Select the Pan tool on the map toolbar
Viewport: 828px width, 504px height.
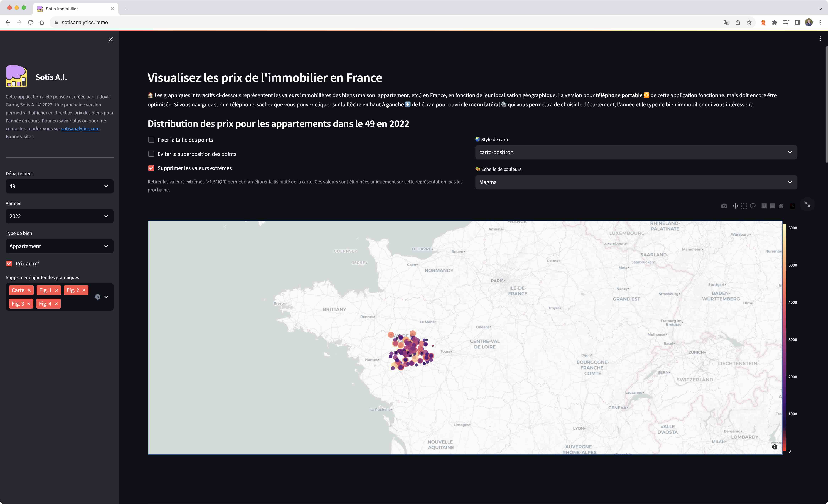tap(736, 206)
